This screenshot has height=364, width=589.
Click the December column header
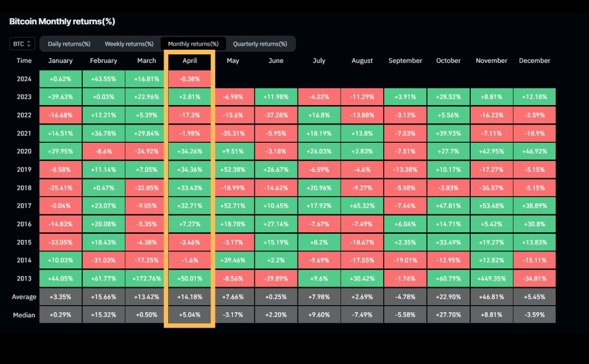click(534, 60)
